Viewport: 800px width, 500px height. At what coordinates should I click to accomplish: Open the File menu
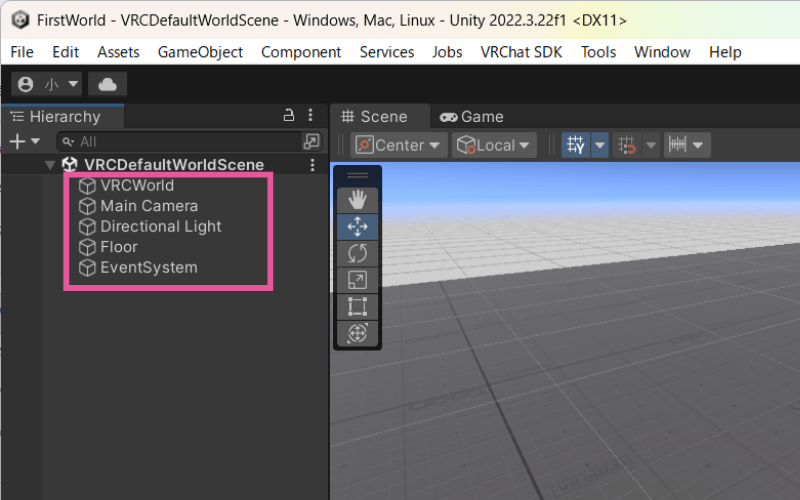coord(22,52)
